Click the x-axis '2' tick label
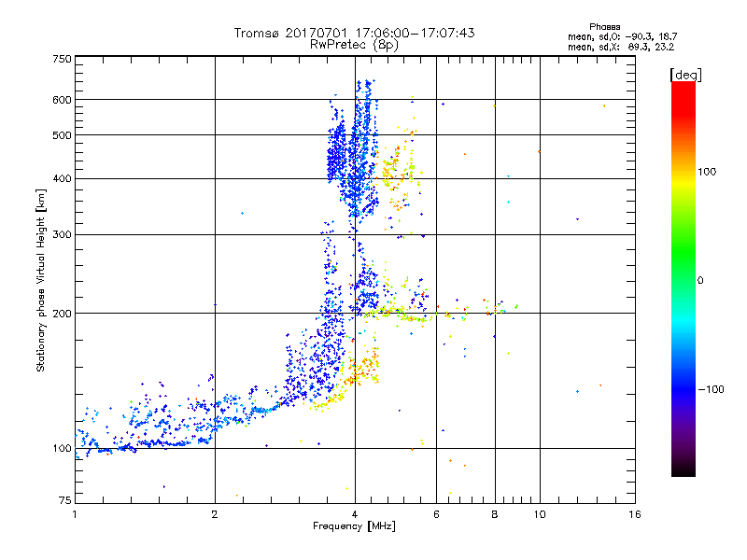This screenshot has height=560, width=747. (x=215, y=514)
